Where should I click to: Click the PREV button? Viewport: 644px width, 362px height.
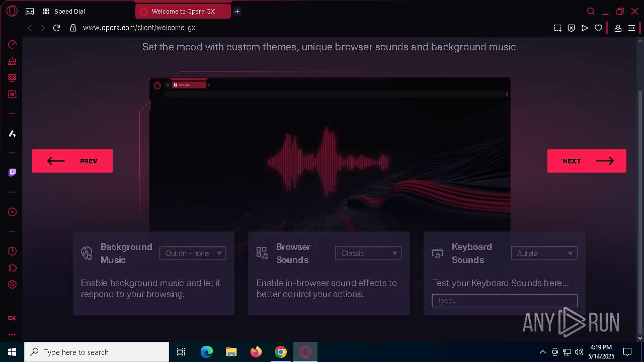(72, 161)
